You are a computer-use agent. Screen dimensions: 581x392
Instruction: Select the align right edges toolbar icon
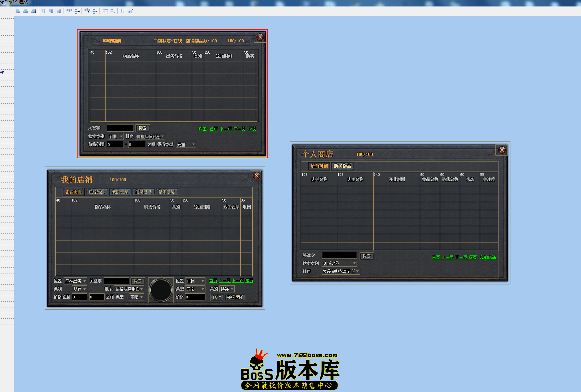(x=33, y=11)
